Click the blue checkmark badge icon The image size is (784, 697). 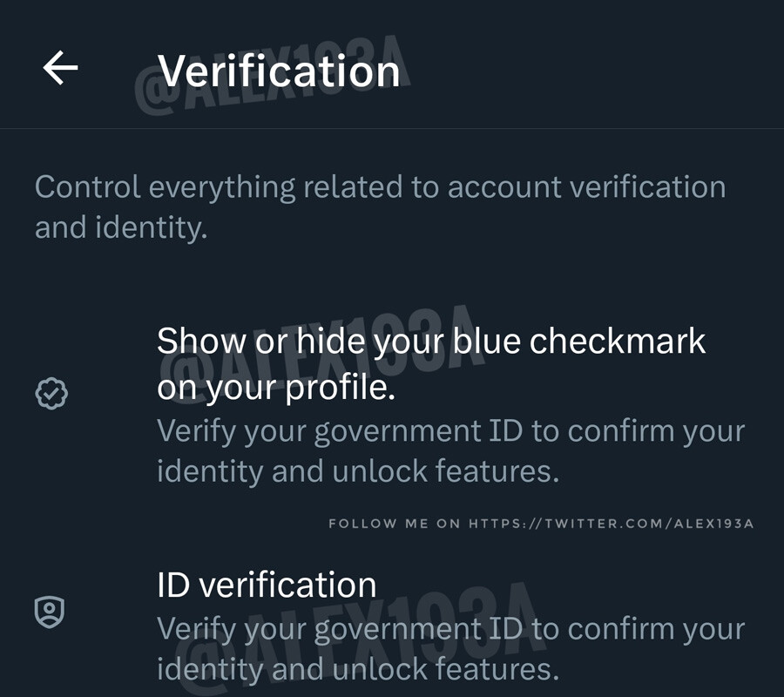click(51, 394)
